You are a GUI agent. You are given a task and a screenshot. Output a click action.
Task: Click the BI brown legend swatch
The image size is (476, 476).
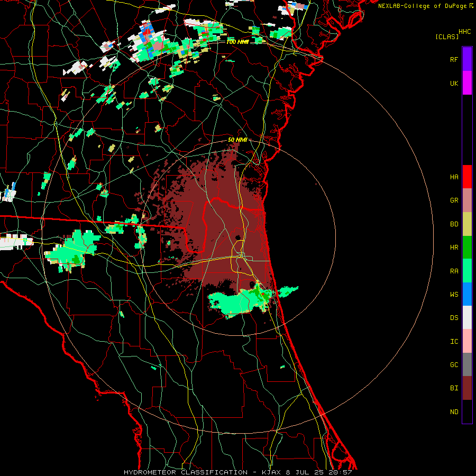click(x=467, y=388)
